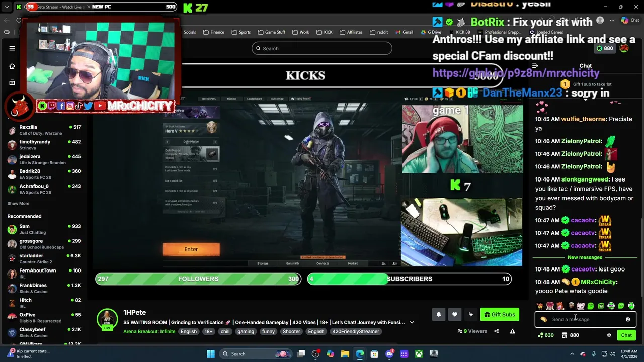Open the Affiliates bookmarks folder
The image size is (644, 362).
pyautogui.click(x=351, y=32)
